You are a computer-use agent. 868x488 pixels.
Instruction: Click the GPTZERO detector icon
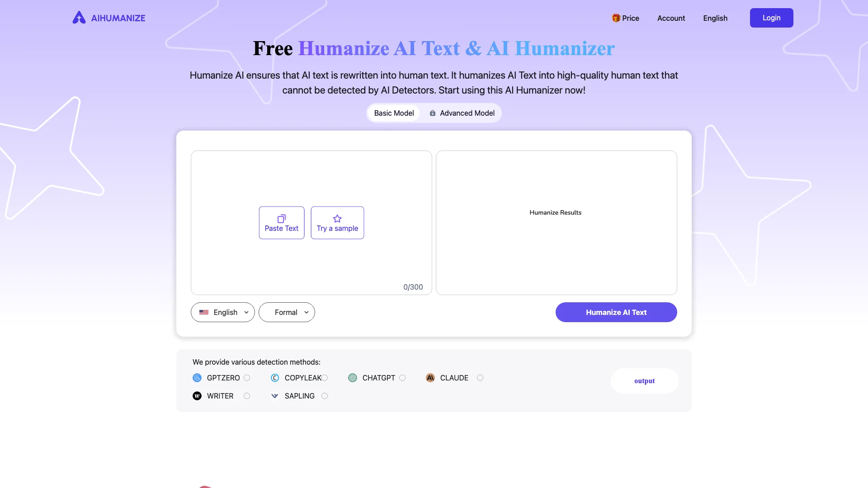(x=197, y=378)
